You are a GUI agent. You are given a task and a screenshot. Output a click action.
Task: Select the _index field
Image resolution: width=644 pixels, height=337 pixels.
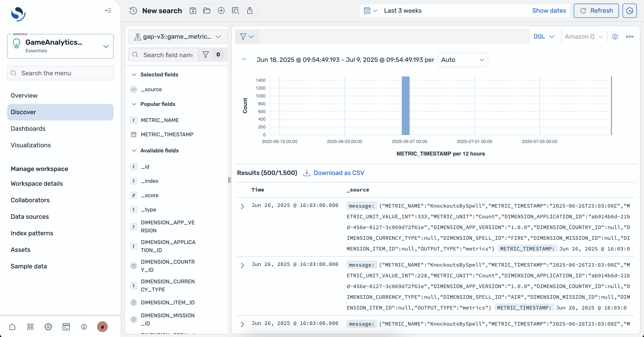(150, 181)
